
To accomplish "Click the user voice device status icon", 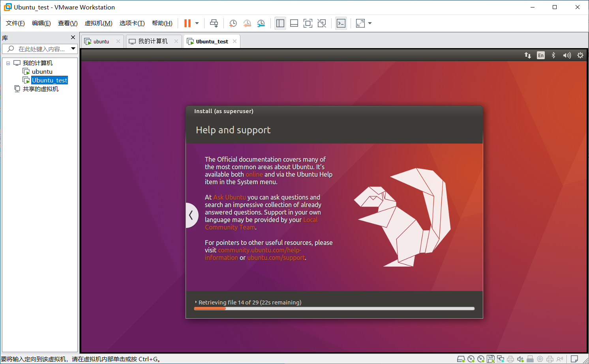I will point(560,359).
